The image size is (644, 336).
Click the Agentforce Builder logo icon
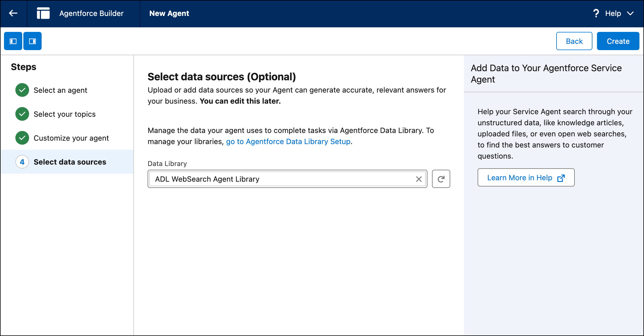tap(43, 13)
